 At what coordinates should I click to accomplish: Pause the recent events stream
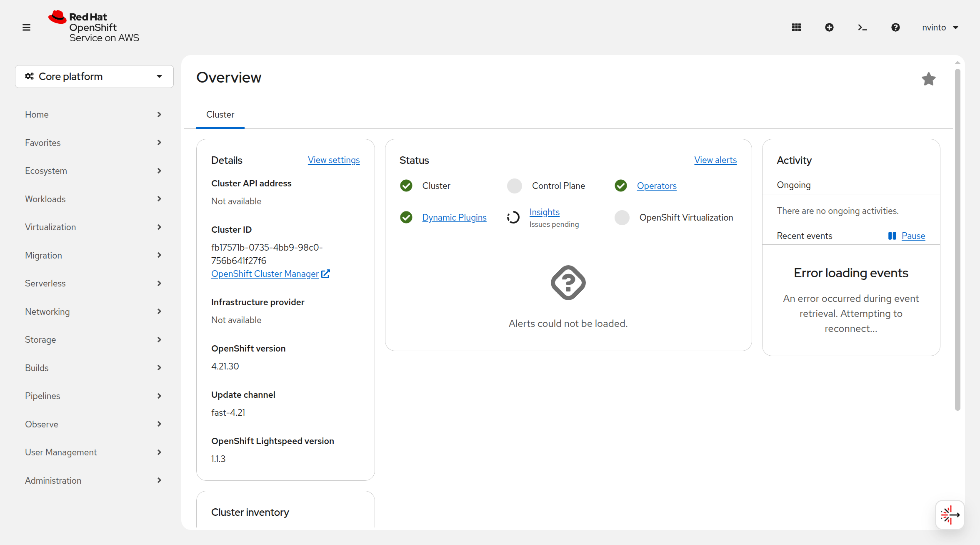(913, 236)
